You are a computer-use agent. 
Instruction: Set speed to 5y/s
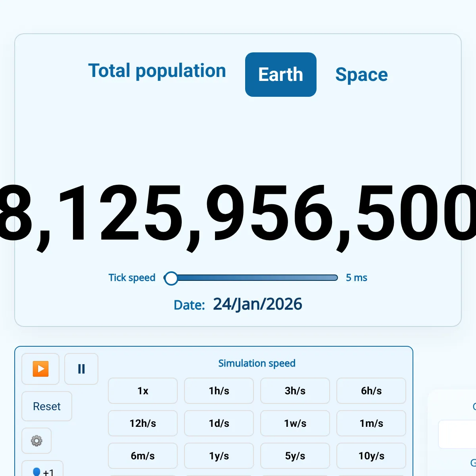coord(295,456)
